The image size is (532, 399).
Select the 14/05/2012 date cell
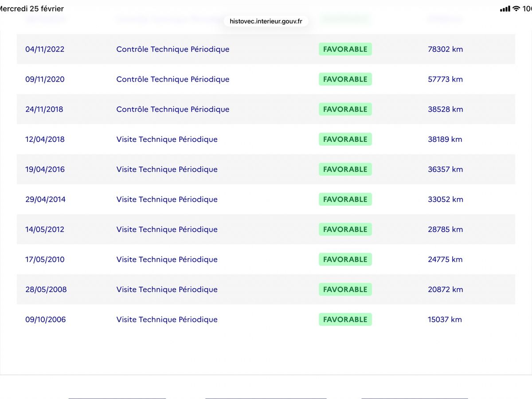click(45, 230)
